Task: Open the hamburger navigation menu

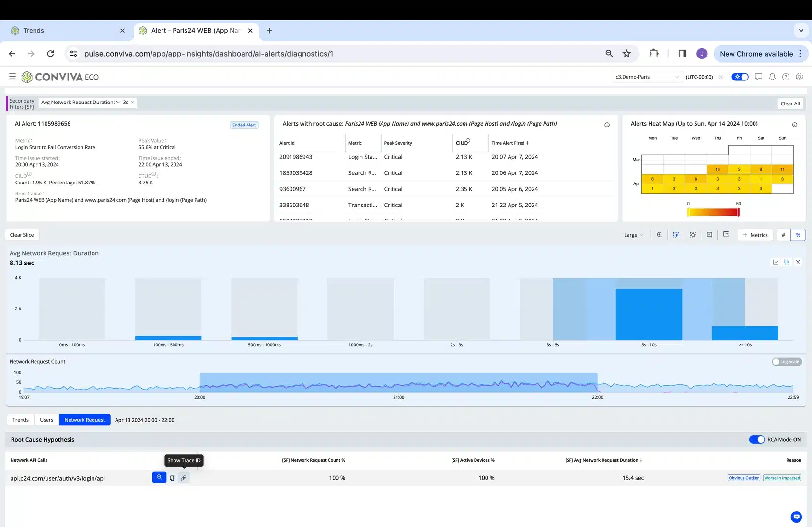Action: [12, 77]
